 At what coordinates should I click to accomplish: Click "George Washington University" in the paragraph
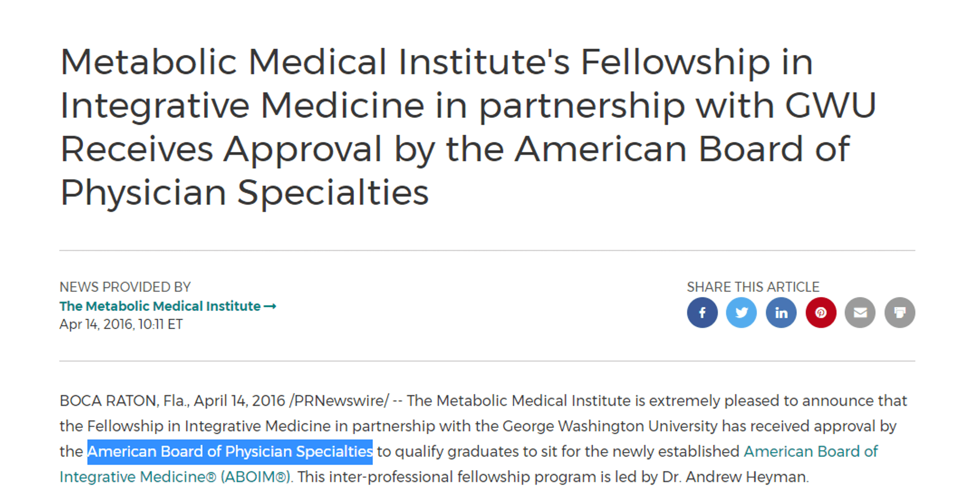click(609, 426)
